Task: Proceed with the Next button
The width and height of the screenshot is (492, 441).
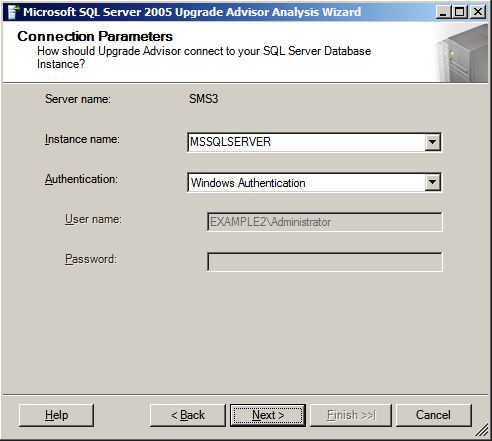Action: [268, 415]
